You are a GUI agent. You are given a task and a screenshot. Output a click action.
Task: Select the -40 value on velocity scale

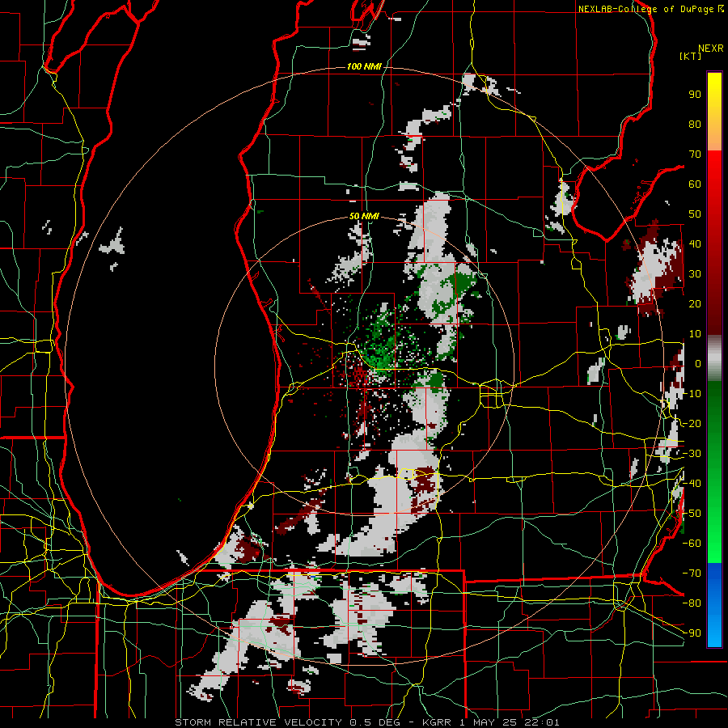[x=692, y=484]
